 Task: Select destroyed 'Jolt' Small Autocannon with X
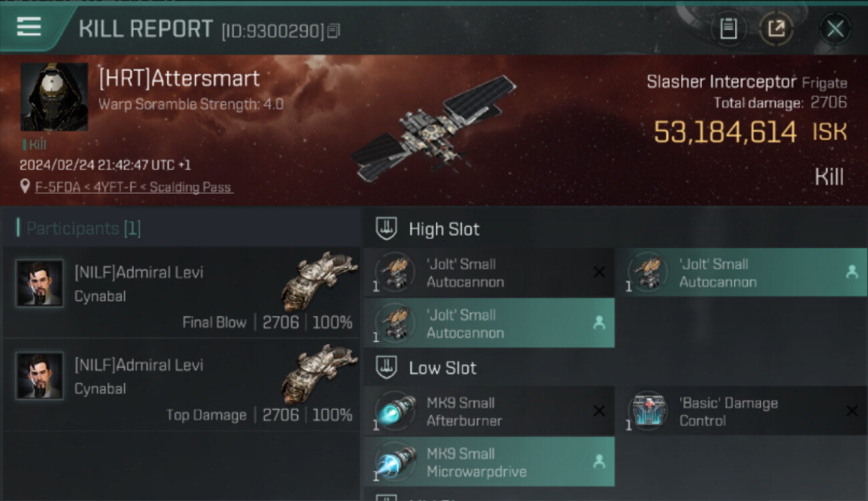click(x=489, y=273)
